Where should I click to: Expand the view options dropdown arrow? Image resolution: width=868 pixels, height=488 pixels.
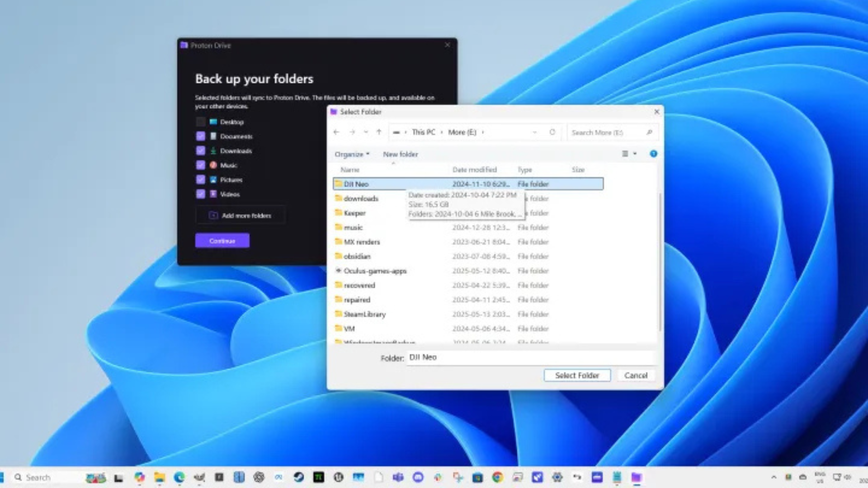[635, 154]
